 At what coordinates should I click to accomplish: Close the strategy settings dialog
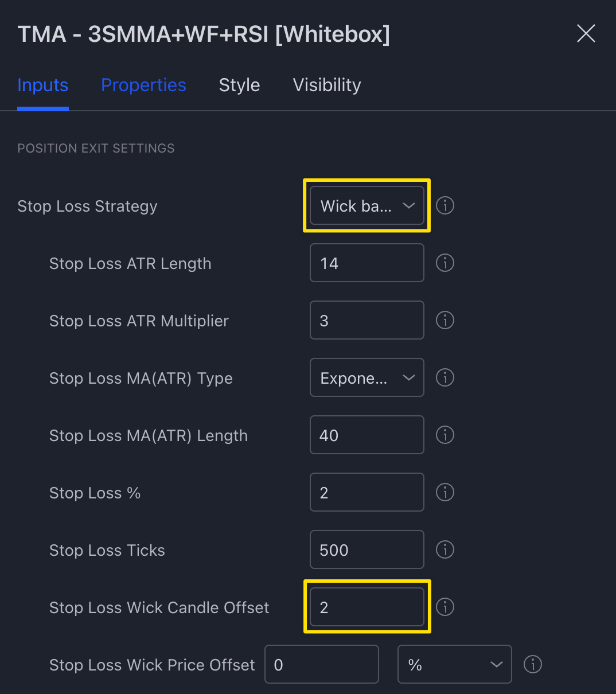(586, 34)
